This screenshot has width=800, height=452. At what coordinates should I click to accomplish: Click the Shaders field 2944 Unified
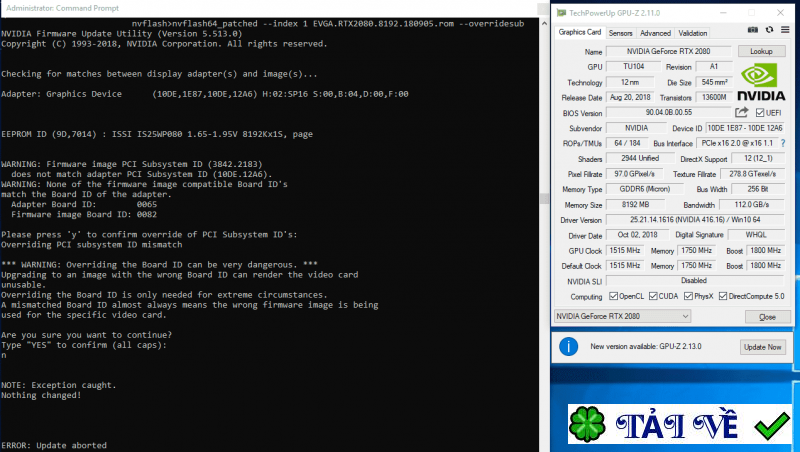pos(640,159)
